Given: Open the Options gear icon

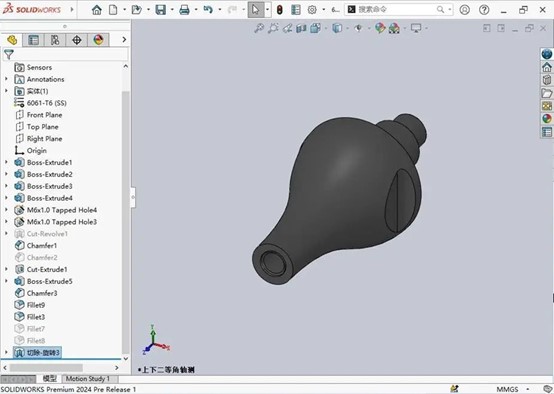Looking at the screenshot, I should pos(312,10).
